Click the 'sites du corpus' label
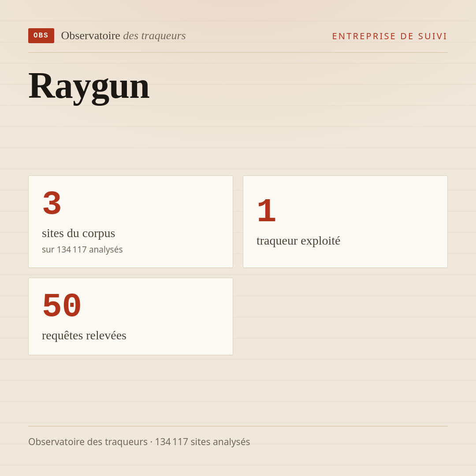Viewport: 476px width, 476px height. pyautogui.click(x=78, y=233)
